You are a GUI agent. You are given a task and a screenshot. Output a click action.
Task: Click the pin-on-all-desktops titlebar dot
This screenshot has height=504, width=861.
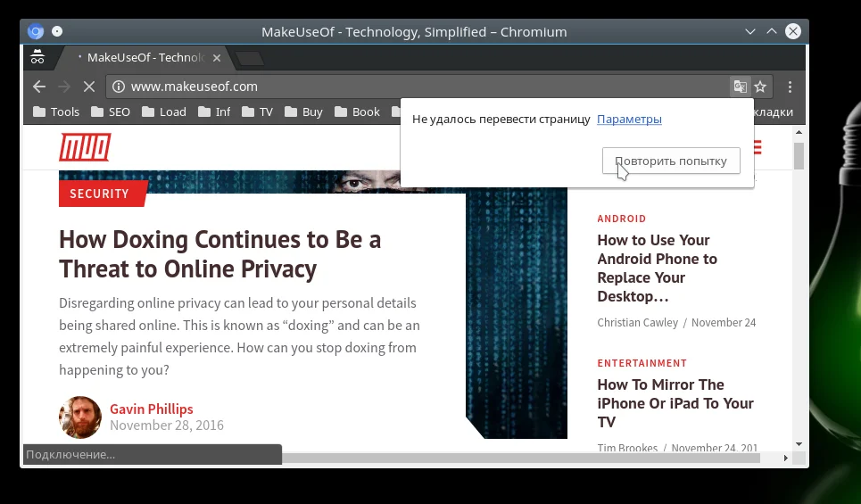(x=57, y=31)
